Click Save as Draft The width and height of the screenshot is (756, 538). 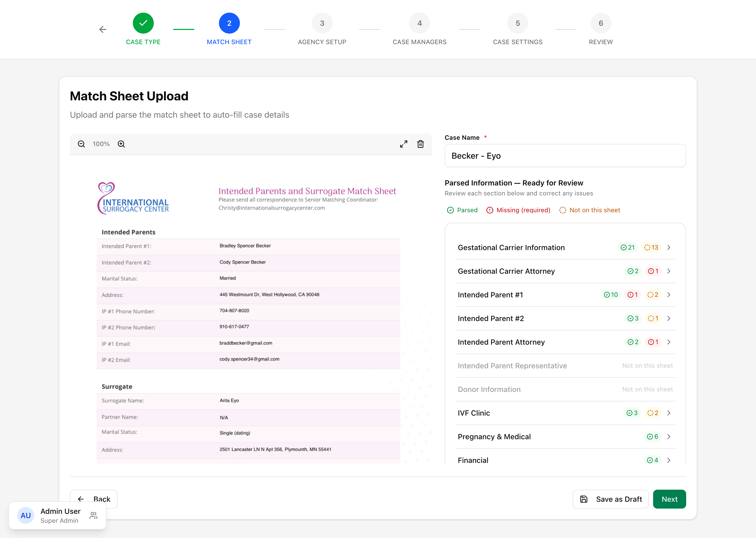(x=611, y=499)
